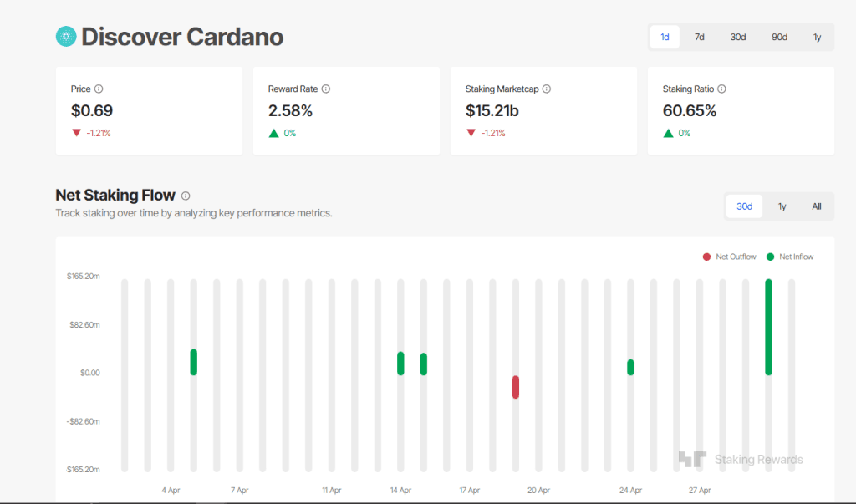Click the 2.58% reward rate value

click(290, 111)
